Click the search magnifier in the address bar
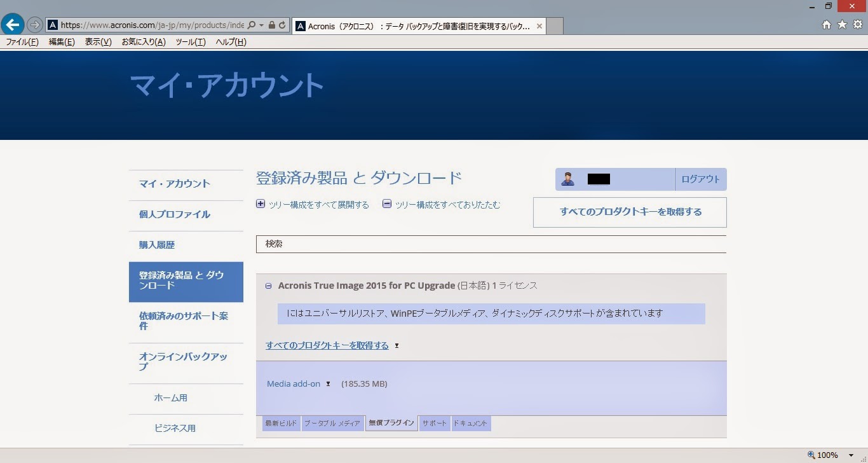The height and width of the screenshot is (463, 868). [252, 25]
